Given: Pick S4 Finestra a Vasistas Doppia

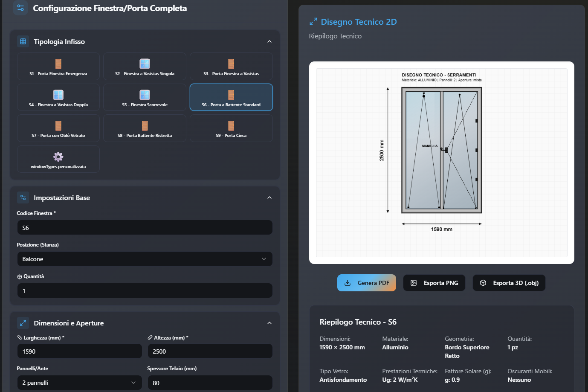Looking at the screenshot, I should coord(58,98).
